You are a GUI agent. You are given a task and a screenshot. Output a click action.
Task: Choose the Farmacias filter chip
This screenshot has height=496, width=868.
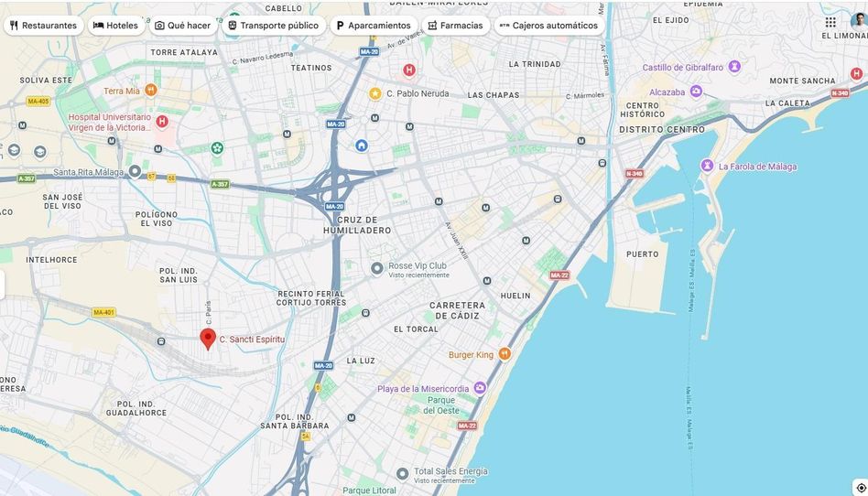(x=456, y=26)
